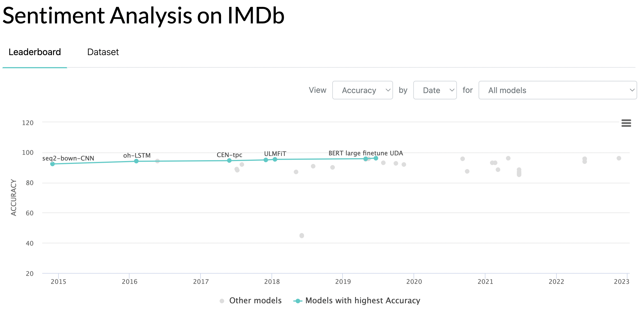Click the oh-LSTM label
644x313 pixels.
(x=137, y=155)
